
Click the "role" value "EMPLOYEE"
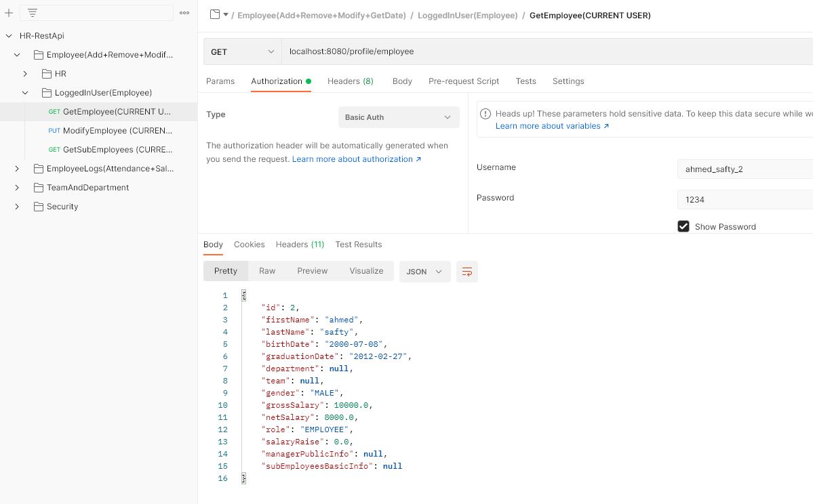(324, 429)
